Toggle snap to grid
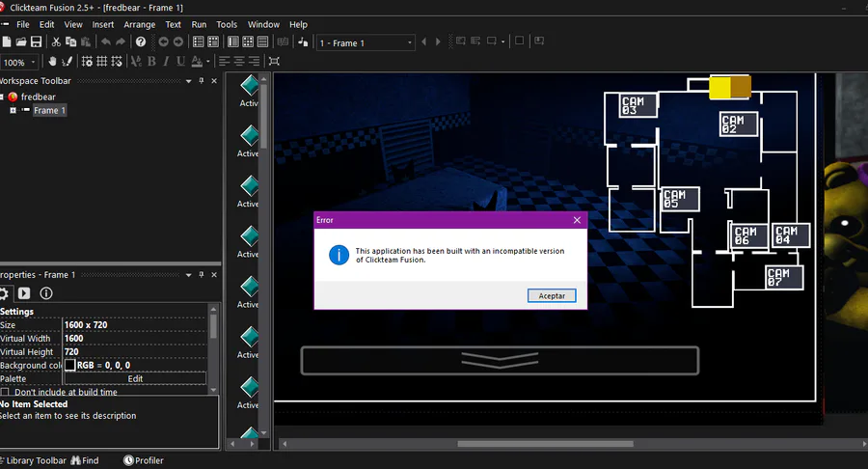The width and height of the screenshot is (868, 469). [x=117, y=62]
